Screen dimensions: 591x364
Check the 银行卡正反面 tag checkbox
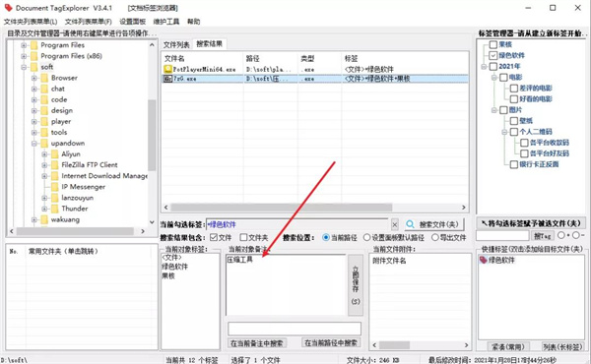pos(514,164)
